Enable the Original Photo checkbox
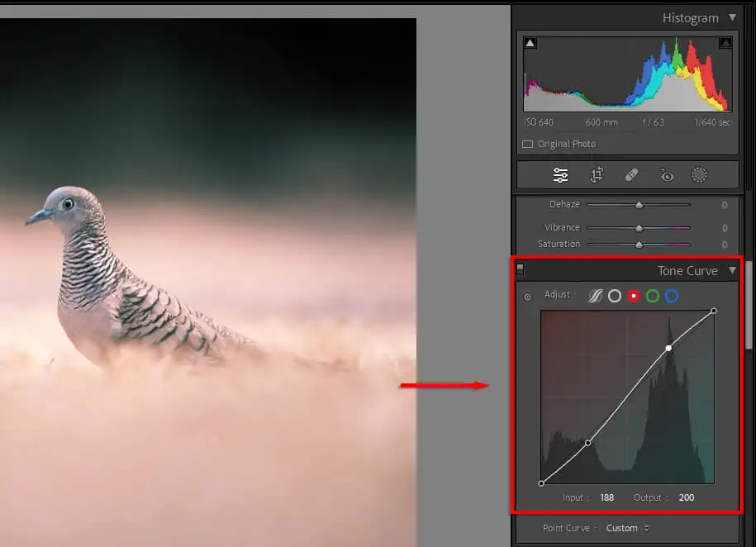This screenshot has height=547, width=756. point(527,145)
